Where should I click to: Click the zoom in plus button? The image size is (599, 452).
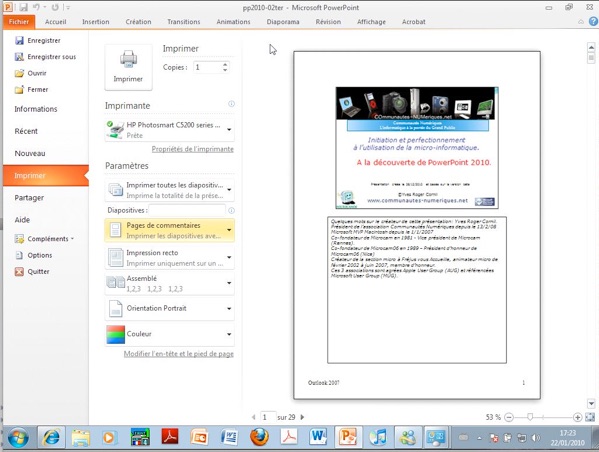(577, 417)
